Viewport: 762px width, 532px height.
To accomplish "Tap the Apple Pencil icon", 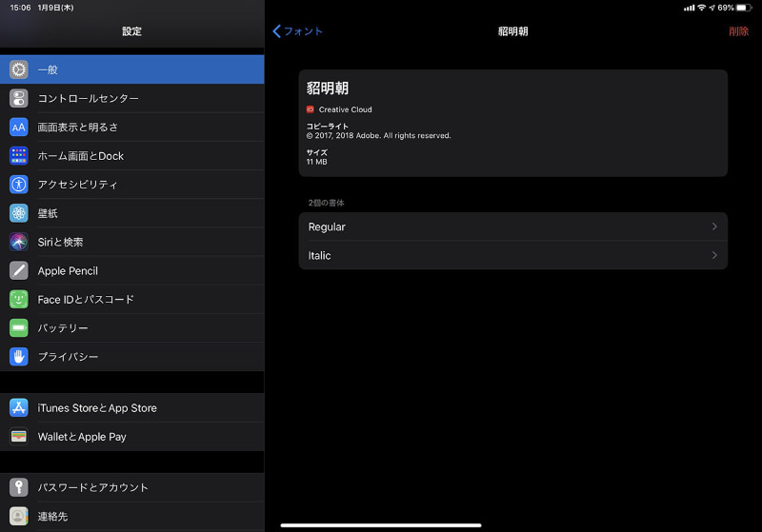I will coord(18,270).
